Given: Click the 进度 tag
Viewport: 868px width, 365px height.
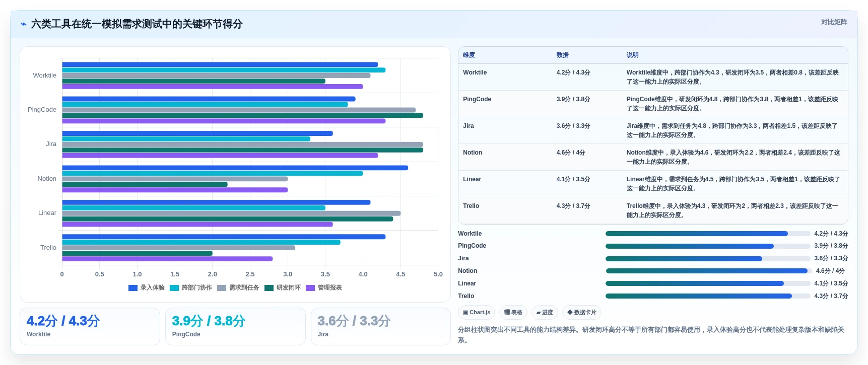Looking at the screenshot, I should [545, 313].
